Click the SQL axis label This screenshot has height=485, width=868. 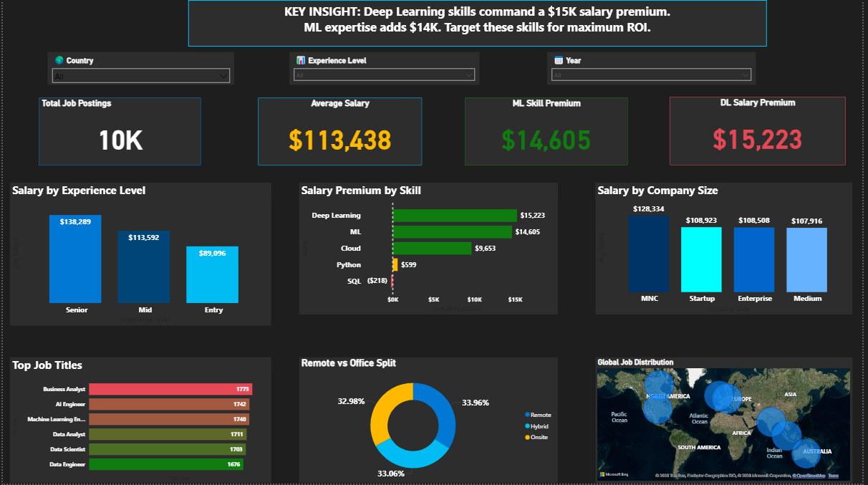pos(355,281)
